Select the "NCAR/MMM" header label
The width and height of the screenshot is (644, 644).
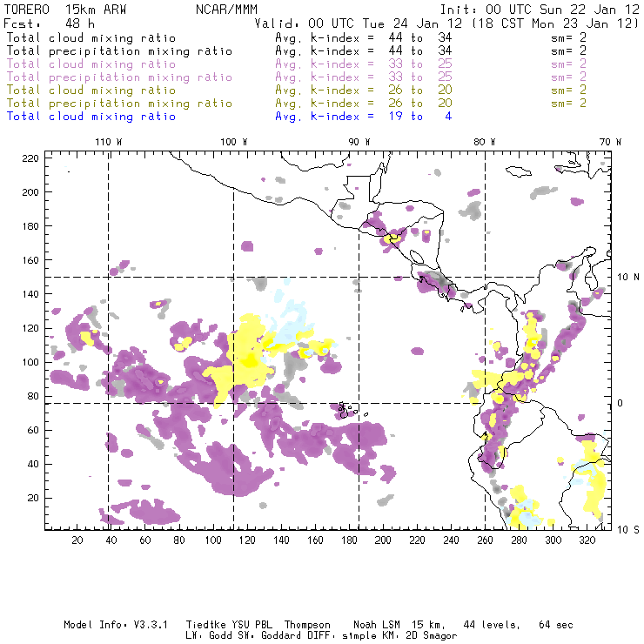click(x=226, y=10)
